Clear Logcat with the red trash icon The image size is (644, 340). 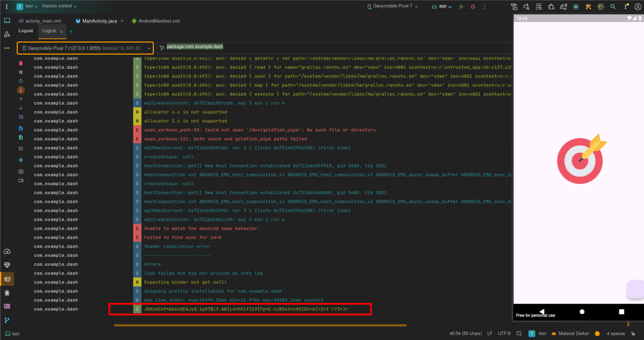[21, 63]
